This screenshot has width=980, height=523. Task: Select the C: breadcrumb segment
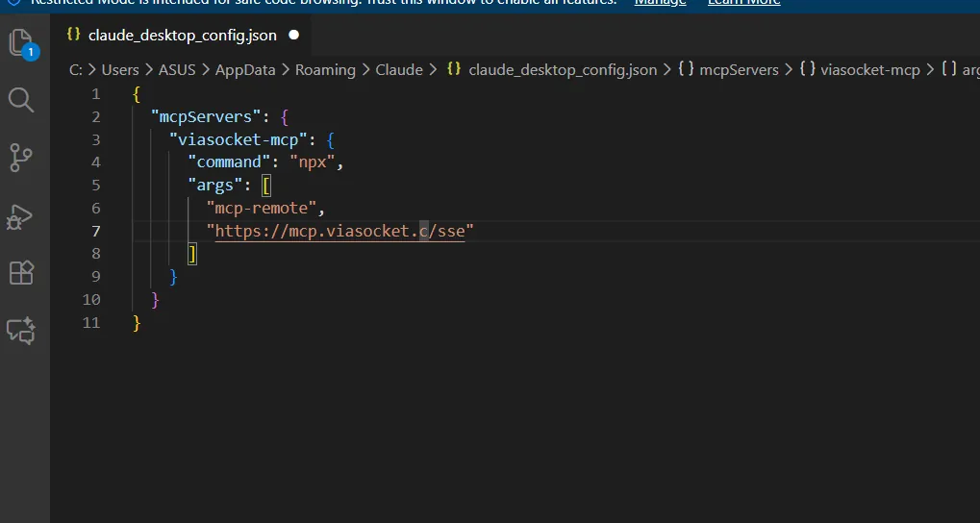[76, 70]
